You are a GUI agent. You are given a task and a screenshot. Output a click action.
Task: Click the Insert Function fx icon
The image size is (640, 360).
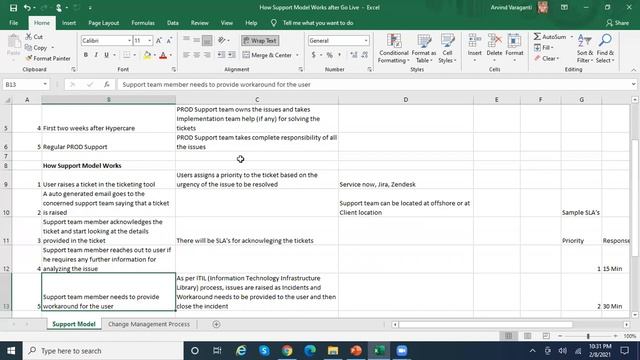click(107, 84)
